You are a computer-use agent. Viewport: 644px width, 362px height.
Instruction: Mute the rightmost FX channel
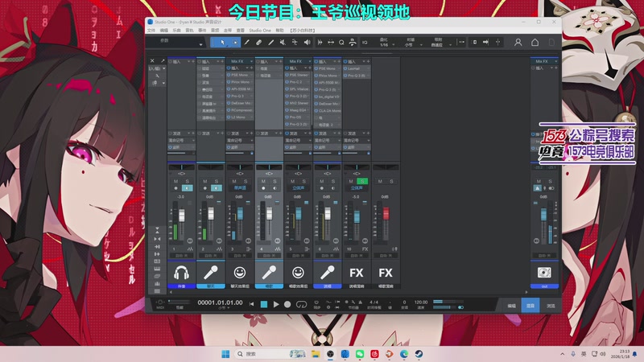380,181
